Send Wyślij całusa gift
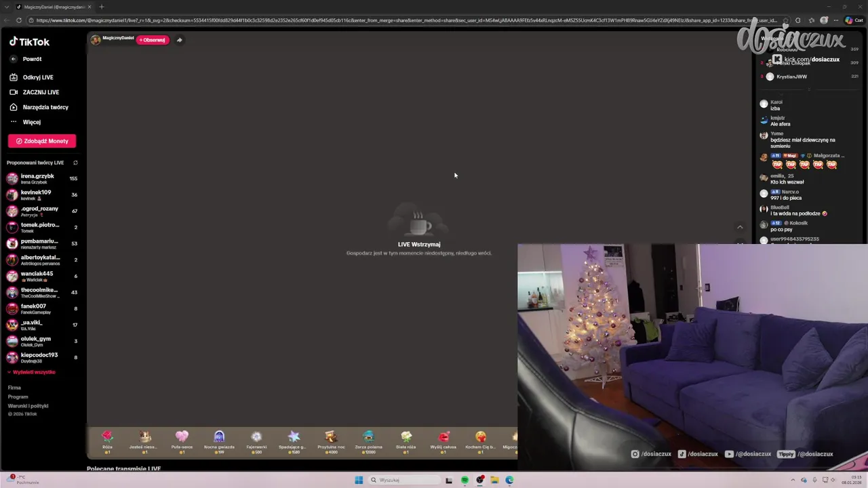Viewport: 868px width, 488px height. pos(443,442)
